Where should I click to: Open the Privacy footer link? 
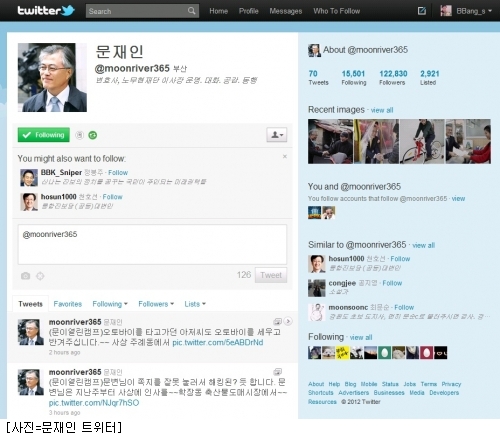[x=451, y=384]
